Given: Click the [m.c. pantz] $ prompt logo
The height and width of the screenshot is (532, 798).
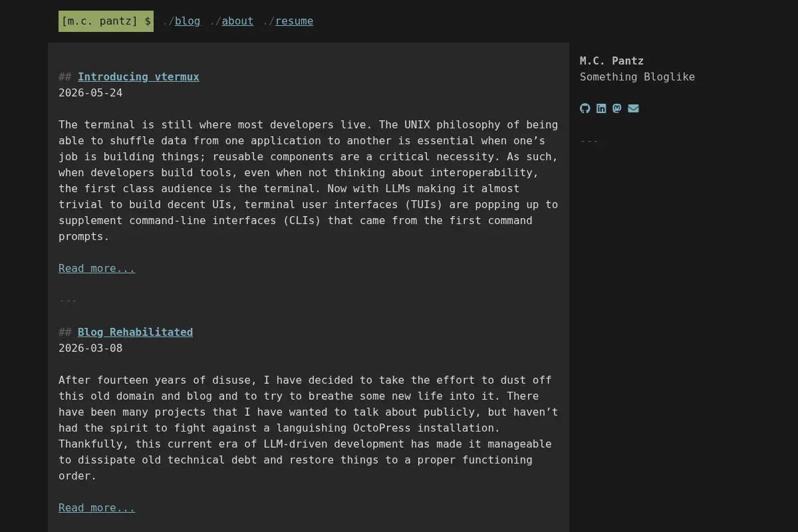Looking at the screenshot, I should pos(106,21).
